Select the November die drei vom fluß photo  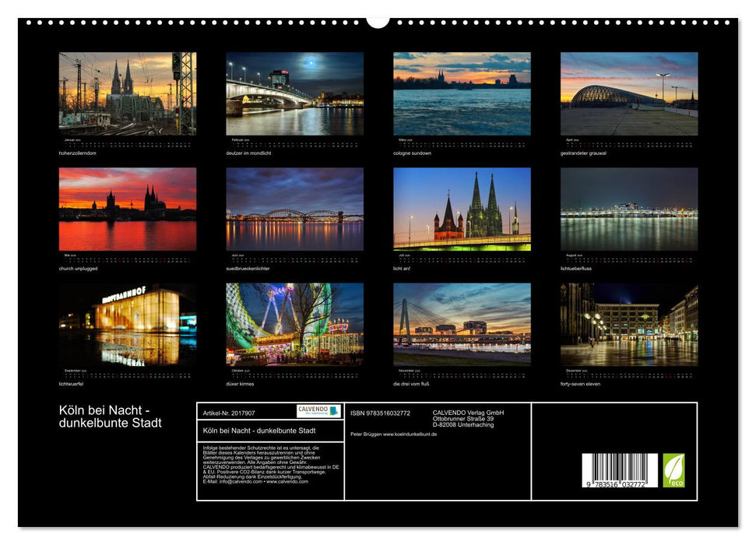click(x=460, y=325)
